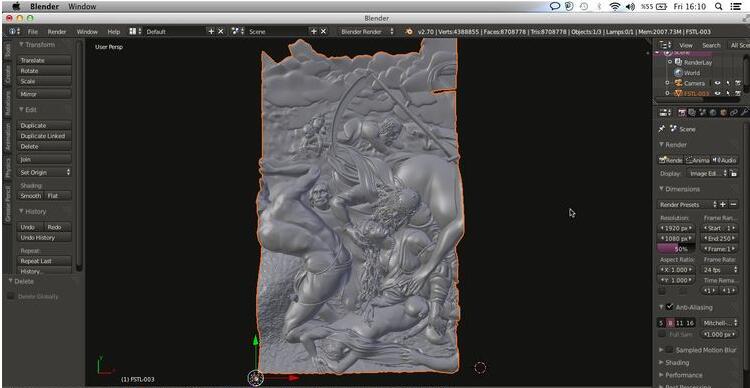Click the lock icon next to Display
The width and height of the screenshot is (750, 388).
tap(733, 174)
